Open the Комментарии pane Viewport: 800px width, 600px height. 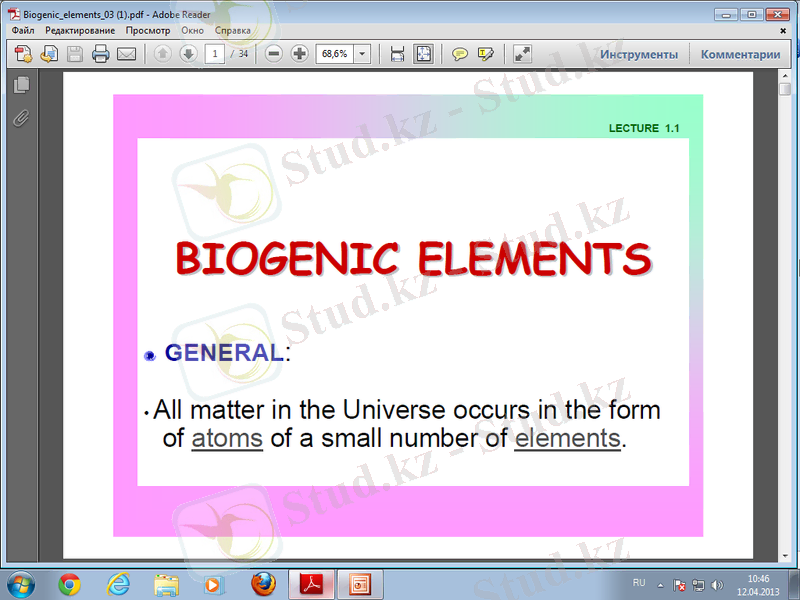(x=740, y=54)
